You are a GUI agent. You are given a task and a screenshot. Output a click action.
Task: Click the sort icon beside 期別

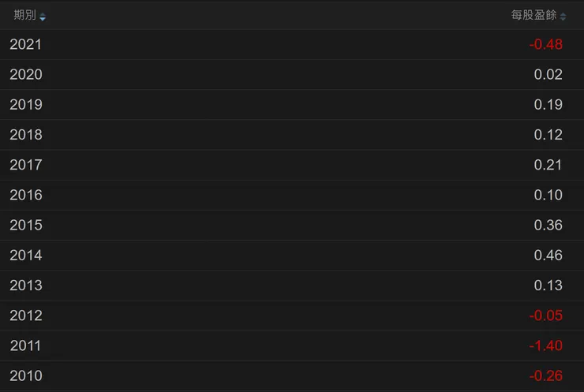coord(43,17)
